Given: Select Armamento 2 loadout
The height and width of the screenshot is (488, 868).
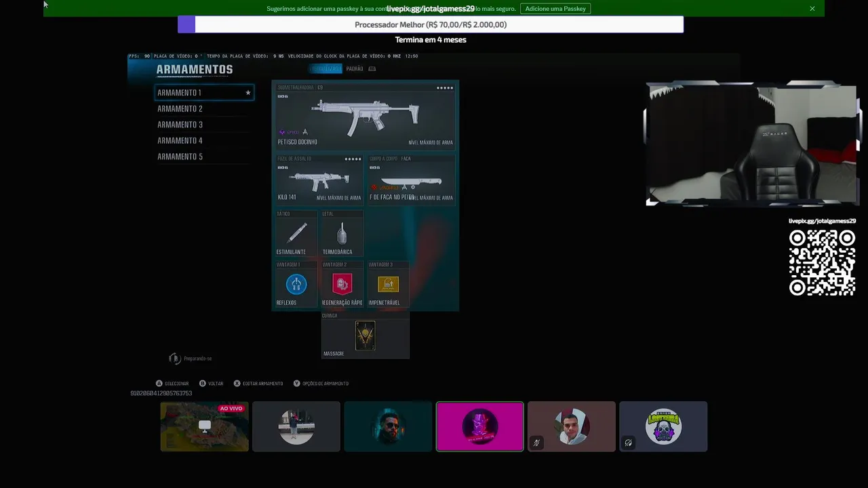Looking at the screenshot, I should (204, 108).
